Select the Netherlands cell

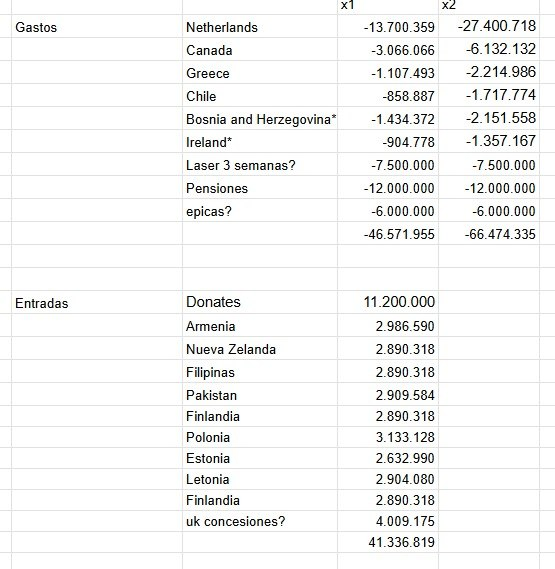(260, 26)
